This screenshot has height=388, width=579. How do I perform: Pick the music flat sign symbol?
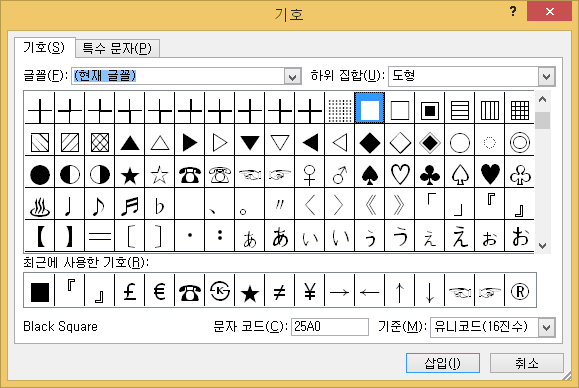(160, 206)
